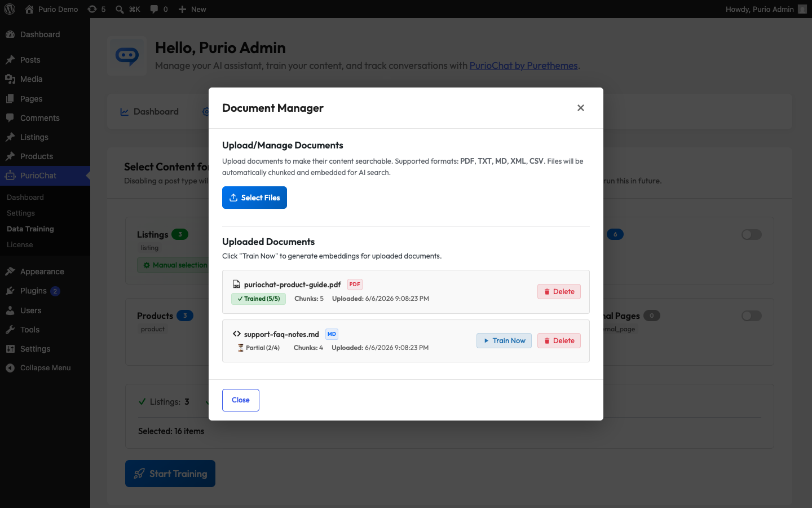Click the admin avatar in top bar
The height and width of the screenshot is (508, 812).
pyautogui.click(x=802, y=9)
